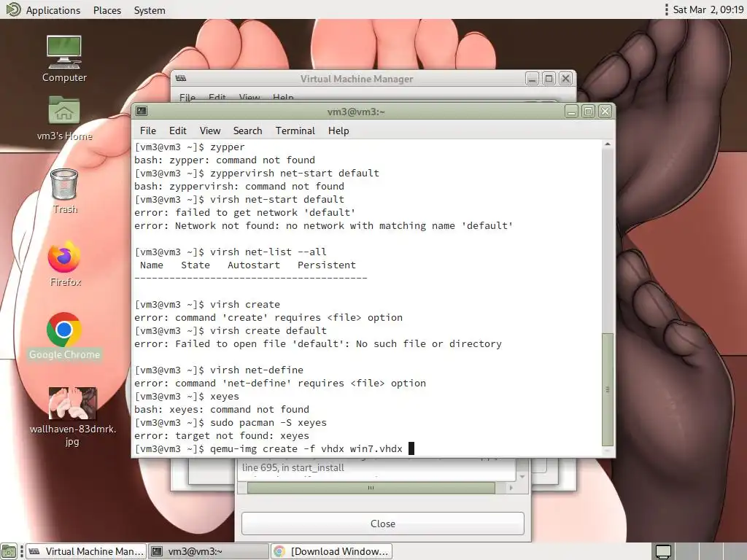This screenshot has width=747, height=560.
Task: Click the 'error: target not found: xeyes' line
Action: [x=222, y=435]
